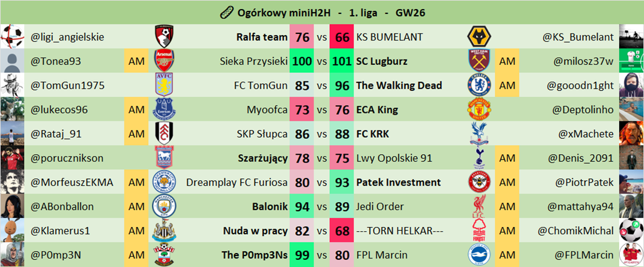Click the Chelsea club crest icon
The width and height of the screenshot is (644, 267).
(x=478, y=85)
